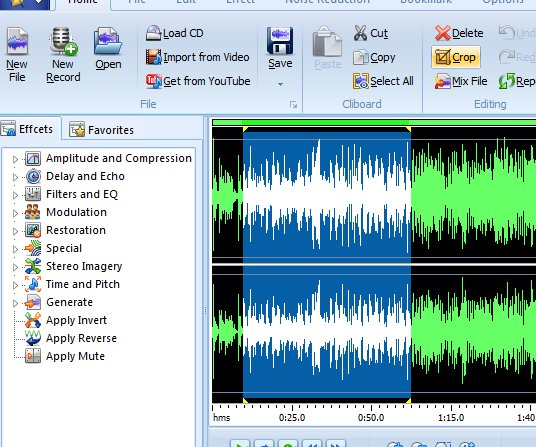Image resolution: width=536 pixels, height=447 pixels.
Task: Crop to the selected region
Action: pyautogui.click(x=456, y=57)
